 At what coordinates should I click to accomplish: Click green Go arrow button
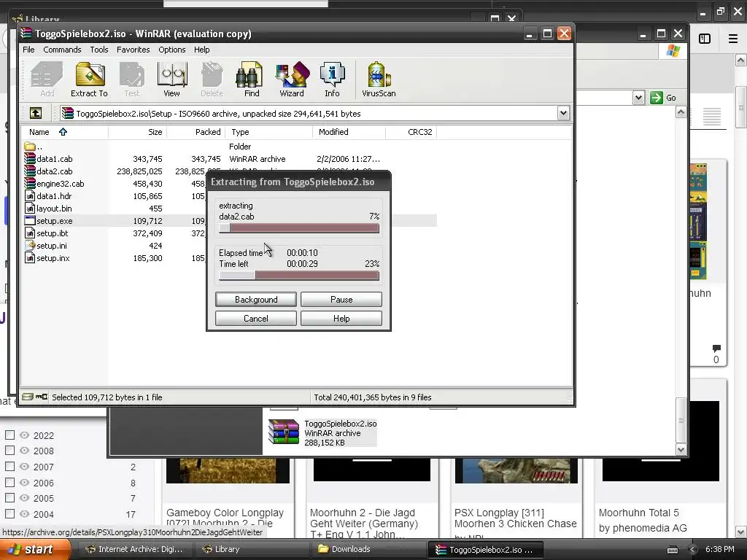click(x=657, y=98)
